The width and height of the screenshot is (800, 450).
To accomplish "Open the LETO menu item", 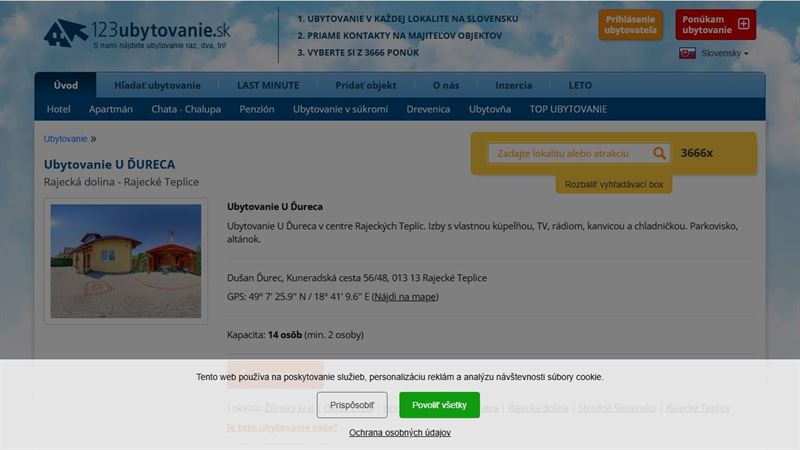I will pos(580,85).
